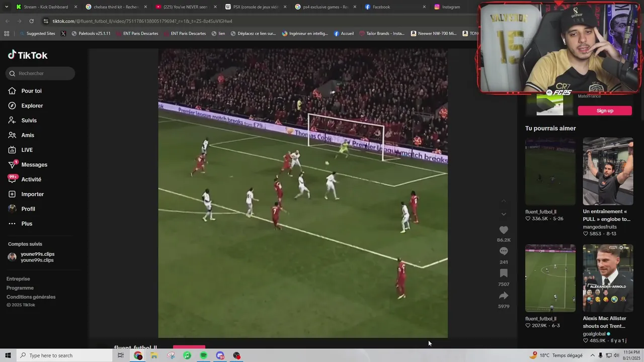Pause the football video player
The height and width of the screenshot is (362, 644).
pyautogui.click(x=303, y=193)
